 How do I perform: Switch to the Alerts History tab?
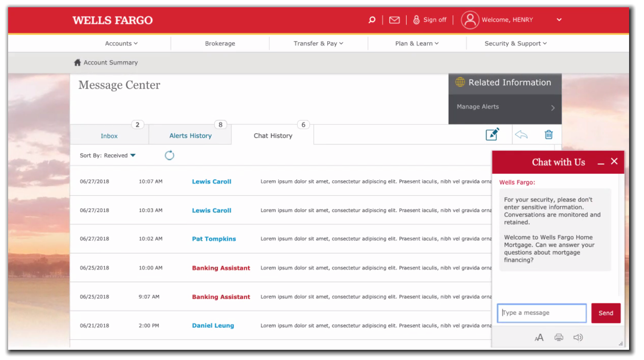tap(190, 135)
